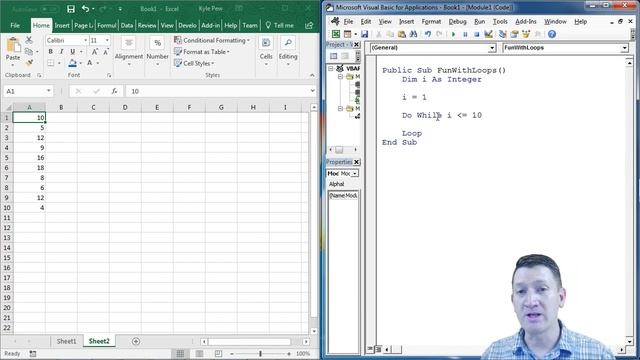Switch to the Insert ribbon tab
The height and width of the screenshot is (360, 640).
(62, 25)
